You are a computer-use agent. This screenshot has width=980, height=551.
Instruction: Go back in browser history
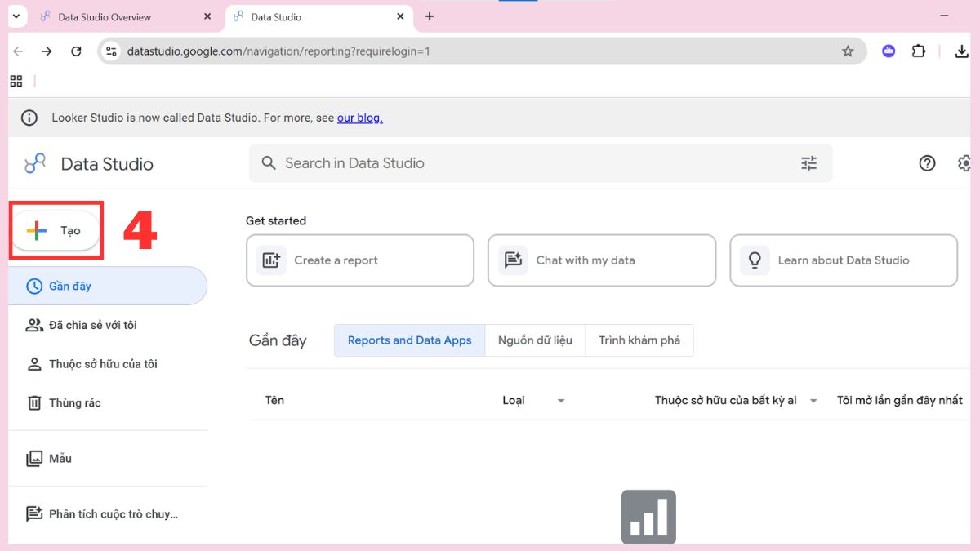(18, 51)
